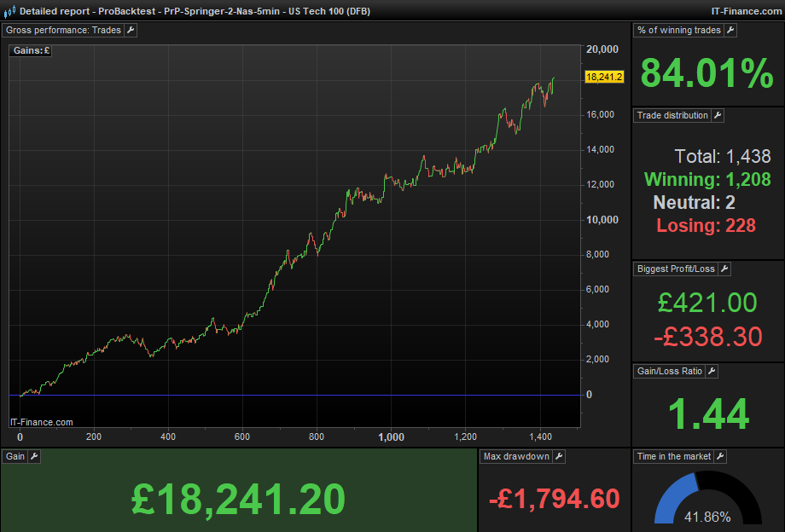Open Trade distribution wrench settings

tap(717, 115)
